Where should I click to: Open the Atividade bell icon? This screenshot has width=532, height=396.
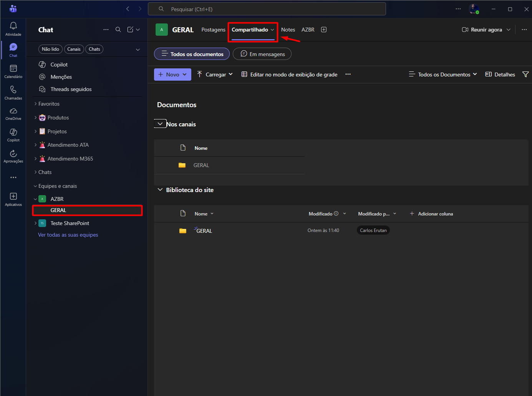tap(13, 26)
